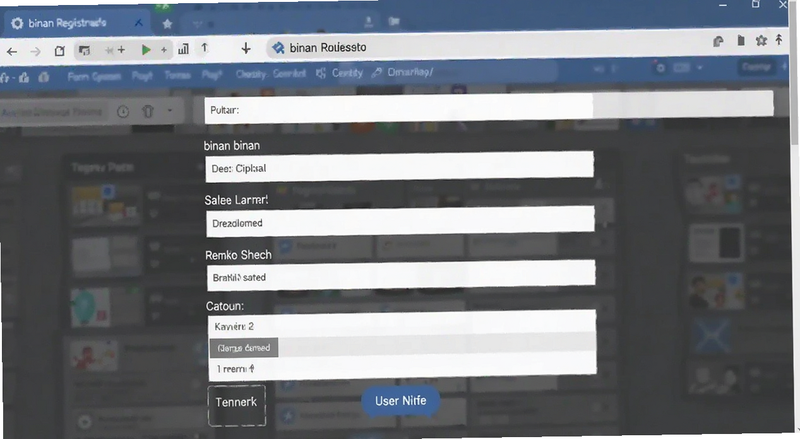800x439 pixels.
Task: Open the Cheitity Comitol menu item
Action: click(x=270, y=74)
